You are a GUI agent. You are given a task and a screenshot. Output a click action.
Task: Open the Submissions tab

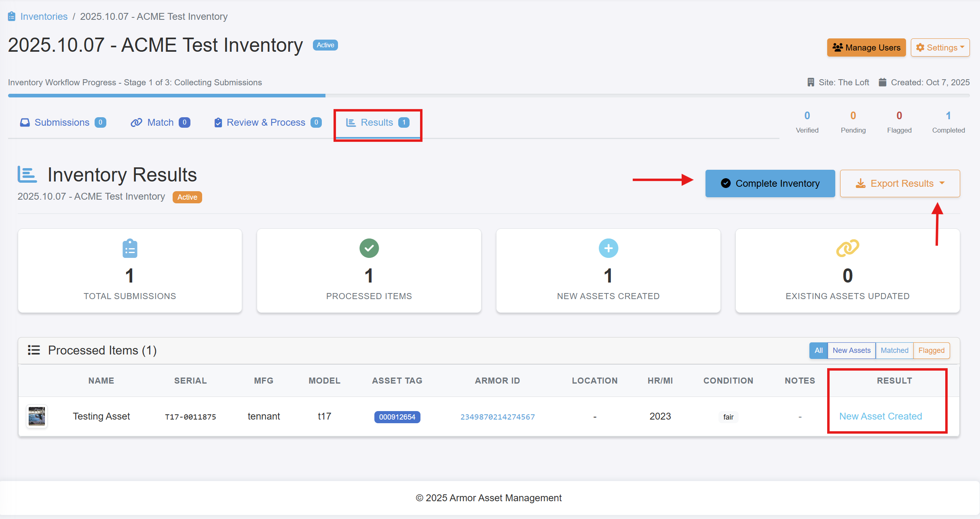62,122
